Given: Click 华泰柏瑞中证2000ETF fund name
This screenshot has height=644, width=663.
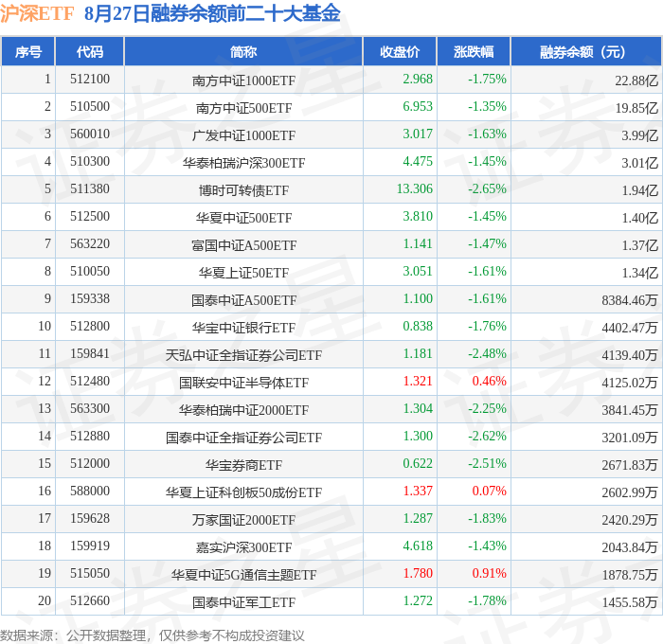Looking at the screenshot, I should coord(243,410).
